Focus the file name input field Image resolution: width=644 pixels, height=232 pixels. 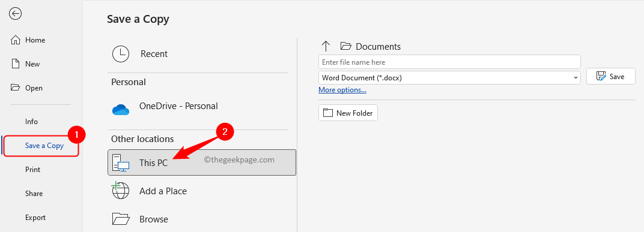tap(449, 62)
